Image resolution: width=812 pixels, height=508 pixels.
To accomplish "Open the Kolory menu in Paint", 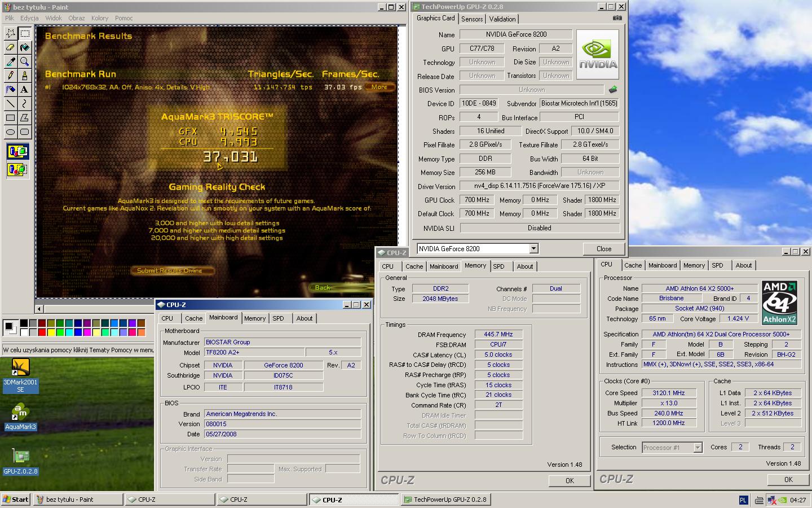I will [100, 18].
